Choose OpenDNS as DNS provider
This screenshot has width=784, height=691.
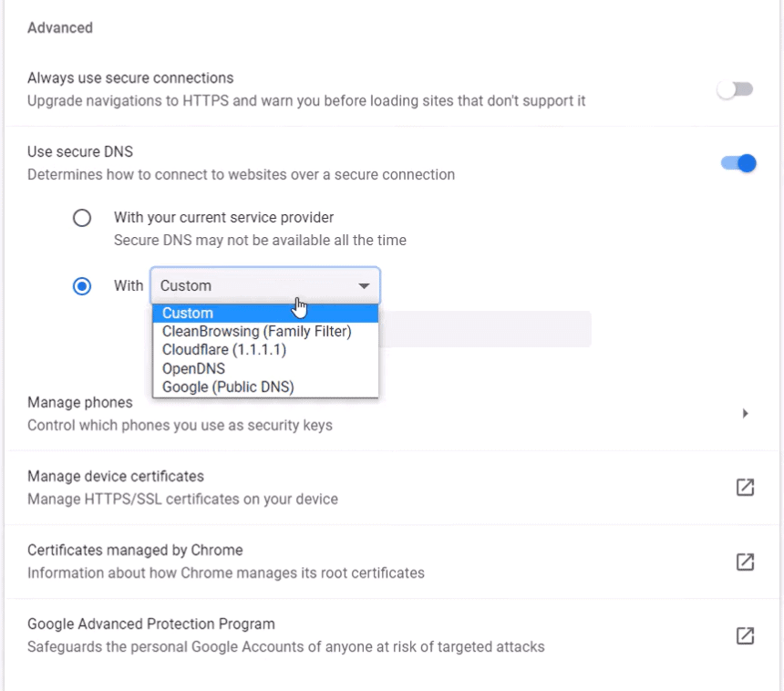tap(193, 369)
